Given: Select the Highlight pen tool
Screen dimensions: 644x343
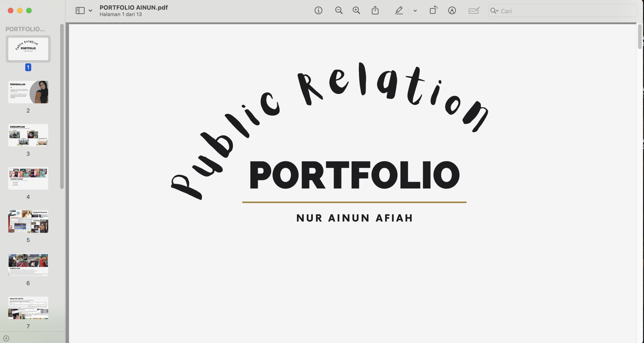Looking at the screenshot, I should pyautogui.click(x=399, y=11).
